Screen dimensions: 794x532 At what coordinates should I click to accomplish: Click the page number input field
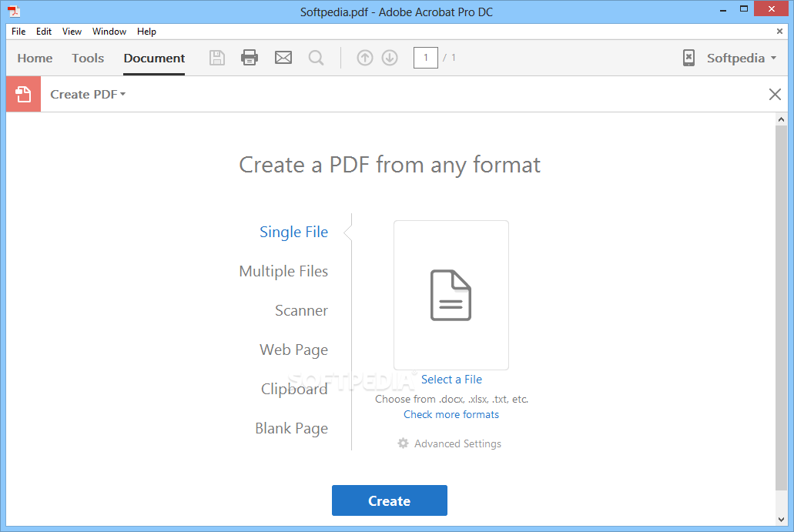[x=426, y=58]
